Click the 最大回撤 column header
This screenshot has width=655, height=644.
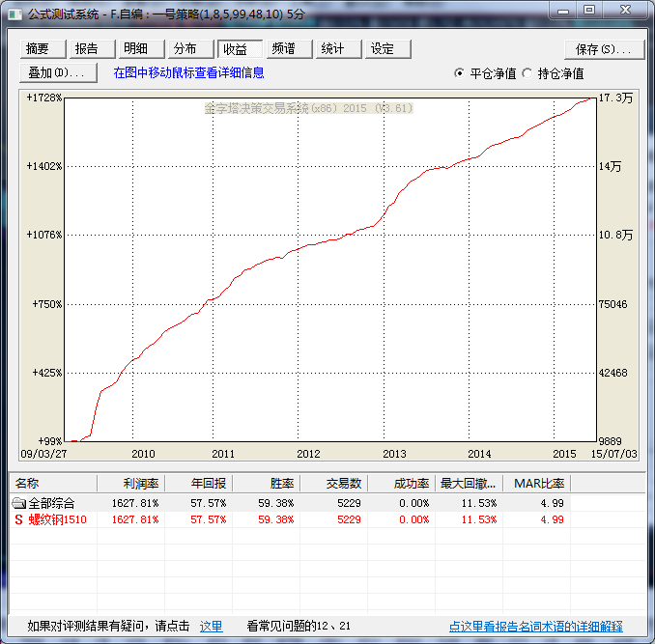pos(469,483)
